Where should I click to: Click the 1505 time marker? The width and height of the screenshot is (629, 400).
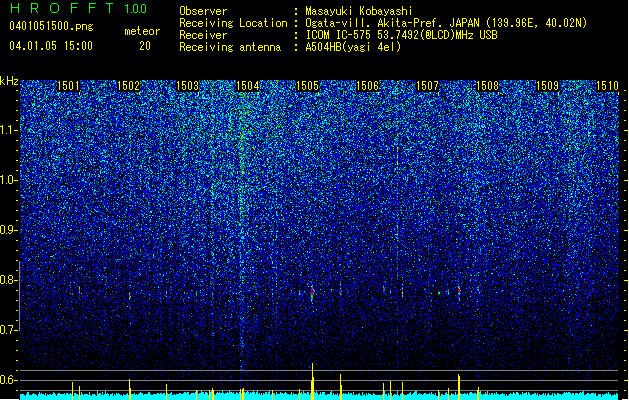(x=307, y=86)
